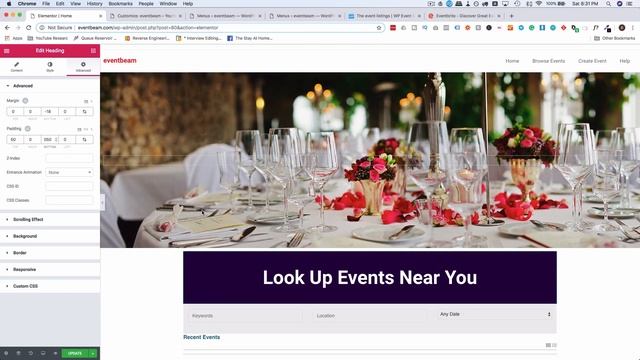Open the Apple menu

click(9, 4)
